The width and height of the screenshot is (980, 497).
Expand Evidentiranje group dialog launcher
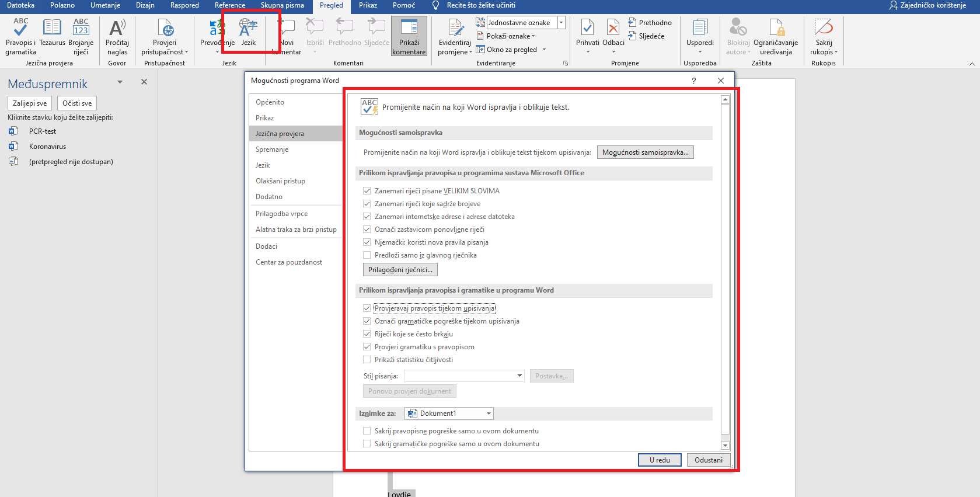566,63
